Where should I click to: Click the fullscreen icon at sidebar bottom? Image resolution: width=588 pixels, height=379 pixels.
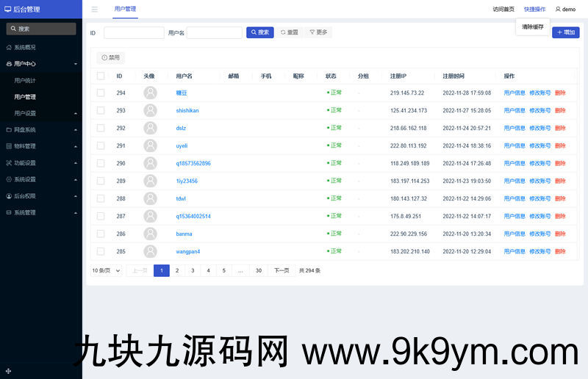click(9, 370)
